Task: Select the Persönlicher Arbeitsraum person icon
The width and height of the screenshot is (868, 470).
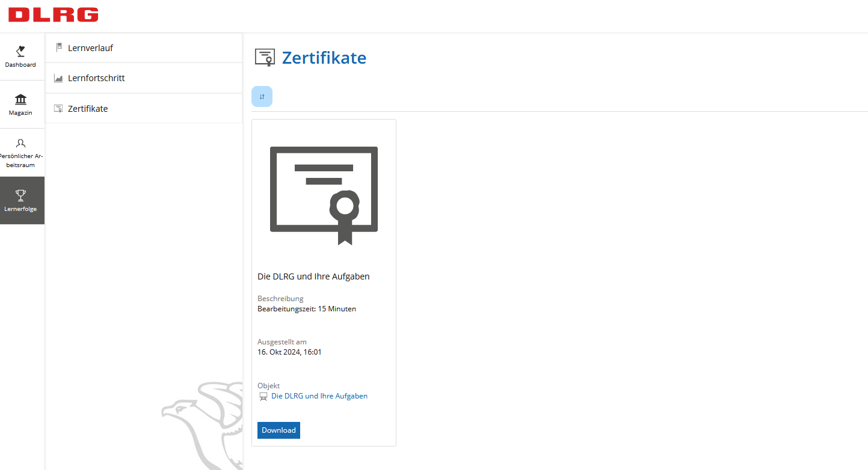Action: click(x=20, y=144)
